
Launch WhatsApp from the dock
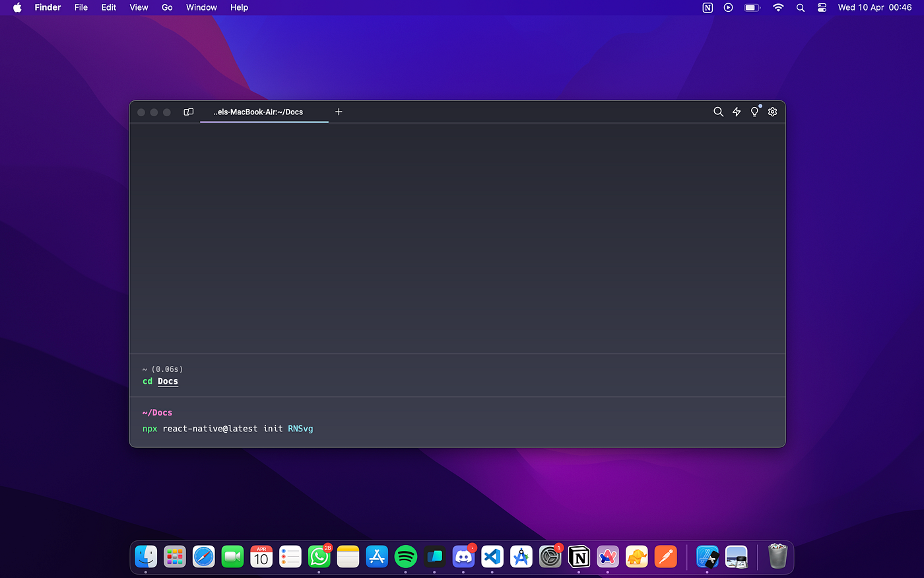coord(319,557)
